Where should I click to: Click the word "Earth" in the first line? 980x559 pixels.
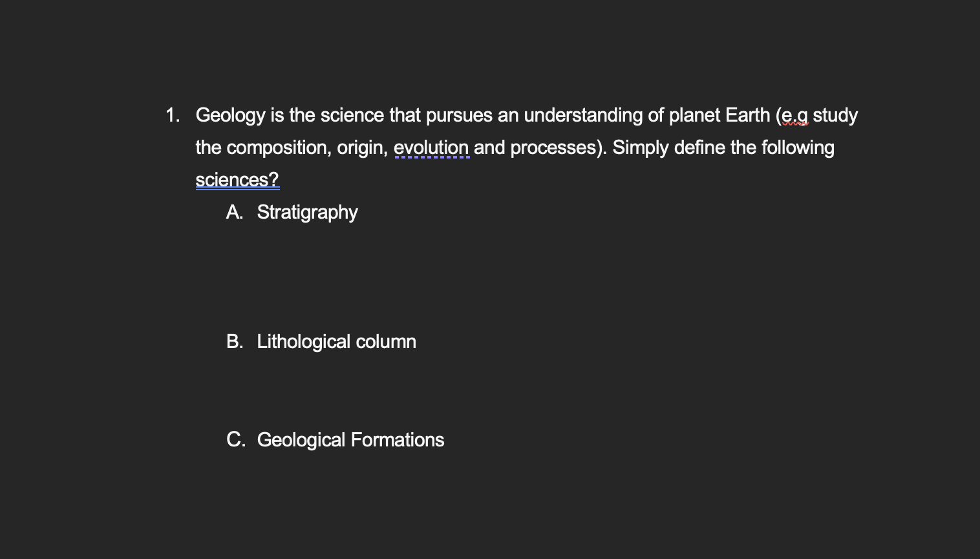[x=748, y=115]
